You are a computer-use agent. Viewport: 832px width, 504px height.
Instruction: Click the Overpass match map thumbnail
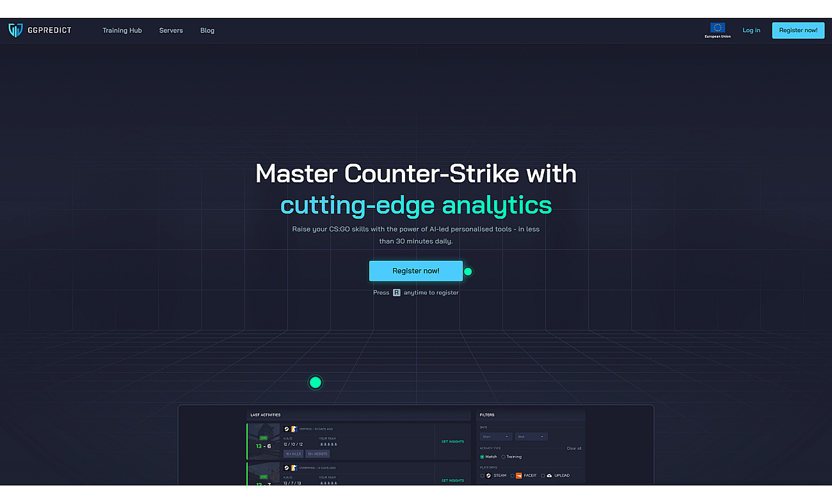(x=264, y=473)
